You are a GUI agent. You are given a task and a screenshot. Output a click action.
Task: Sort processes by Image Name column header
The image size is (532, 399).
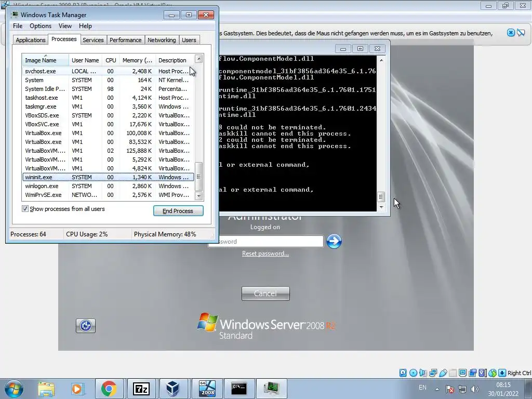(x=46, y=60)
